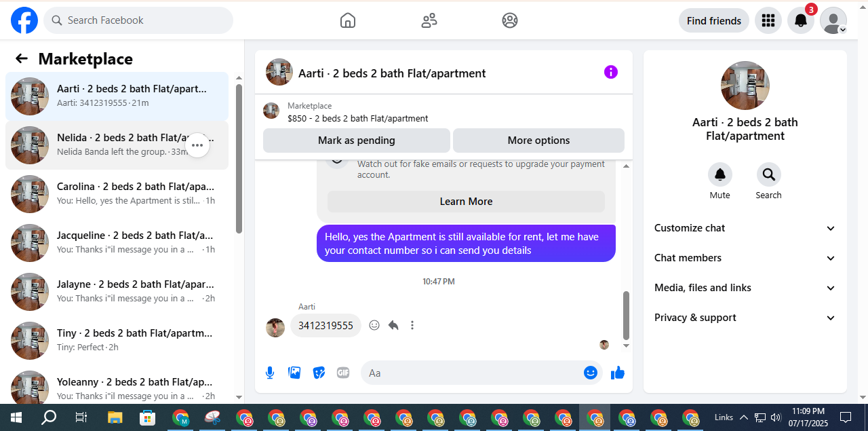Click Mark as pending button
This screenshot has height=431, width=868.
click(x=357, y=140)
